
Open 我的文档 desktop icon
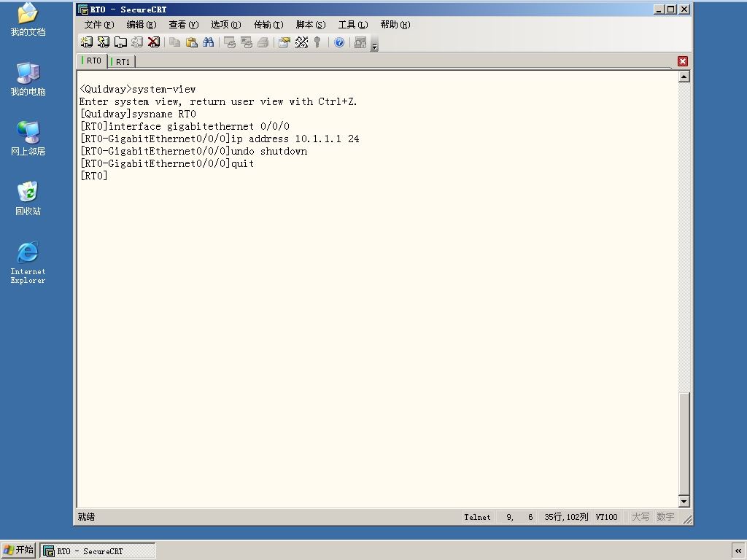coord(28,19)
